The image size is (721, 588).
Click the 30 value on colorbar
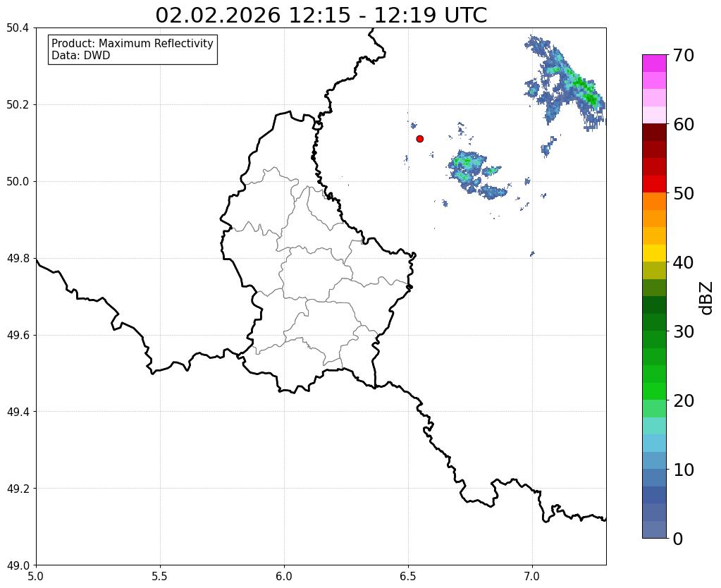(684, 331)
